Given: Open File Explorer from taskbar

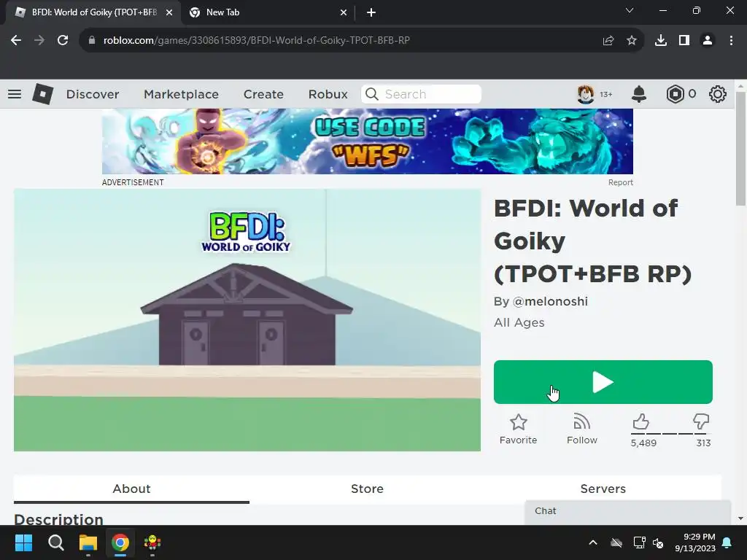Looking at the screenshot, I should [88, 542].
